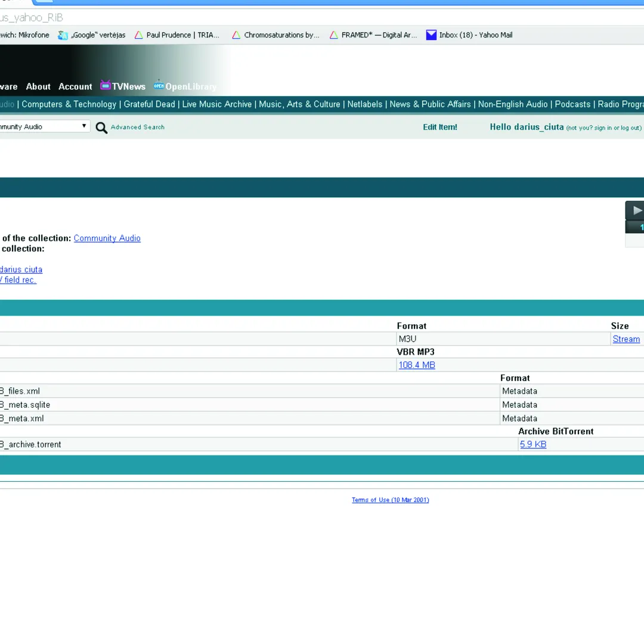Image resolution: width=644 pixels, height=644 pixels.
Task: Open the Grateful Dead category
Action: [149, 104]
